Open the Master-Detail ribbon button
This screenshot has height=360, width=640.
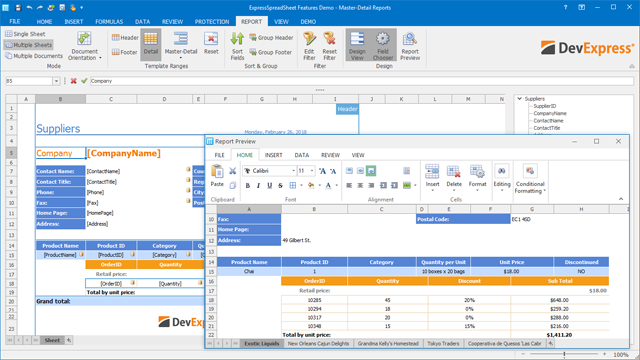click(x=181, y=45)
